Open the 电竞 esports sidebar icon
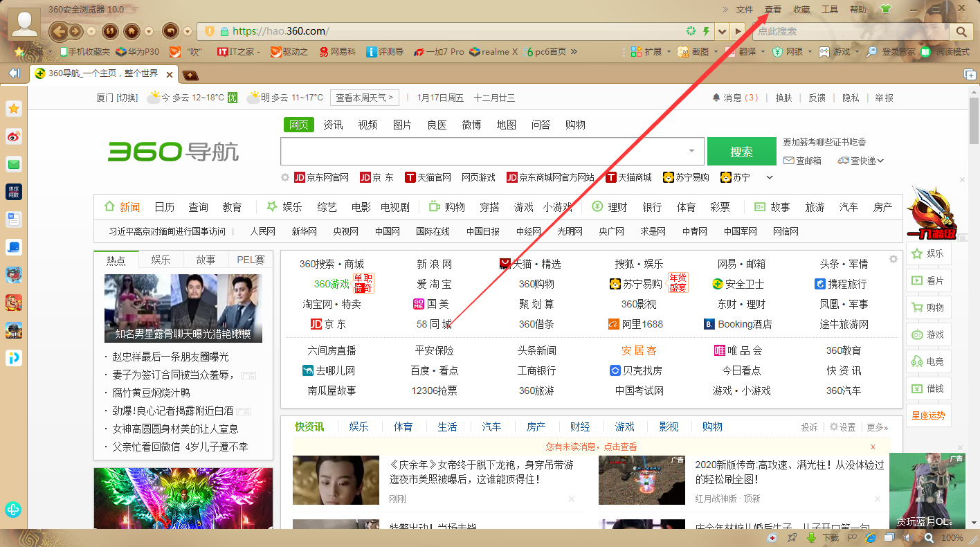 [928, 361]
